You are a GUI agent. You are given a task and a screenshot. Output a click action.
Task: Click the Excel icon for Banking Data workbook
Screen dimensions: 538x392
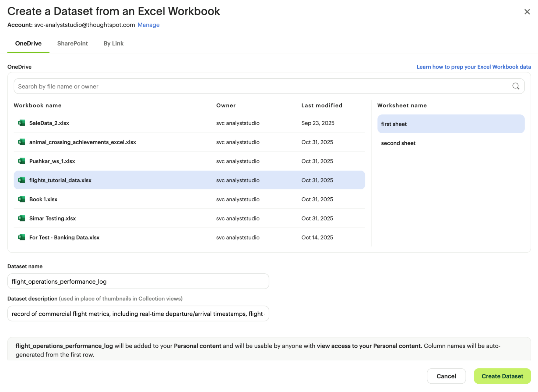(x=21, y=237)
